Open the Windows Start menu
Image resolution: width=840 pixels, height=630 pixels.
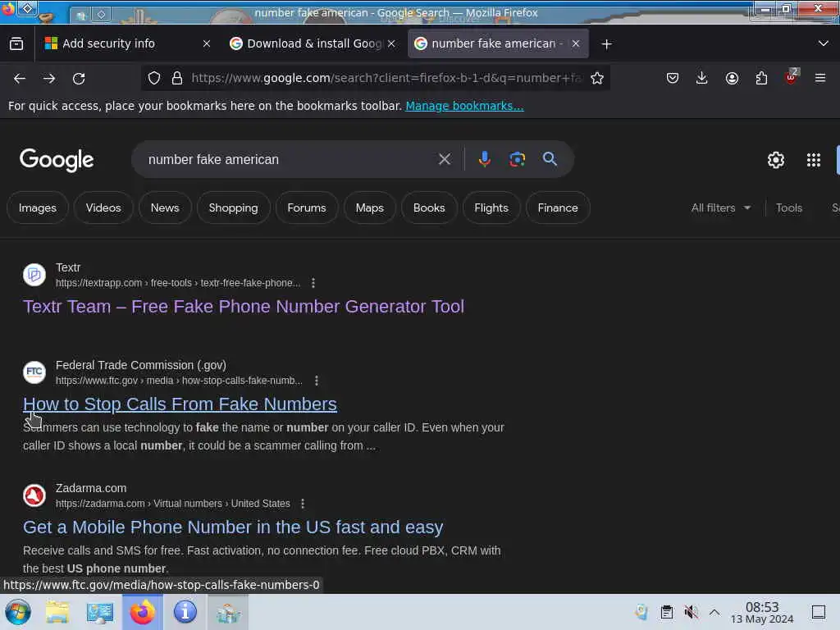click(x=18, y=612)
